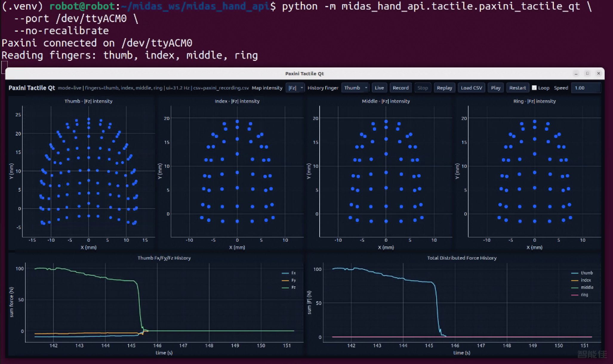Open the Map intensity |Fz| dropdown
The height and width of the screenshot is (364, 613).
pyautogui.click(x=295, y=88)
